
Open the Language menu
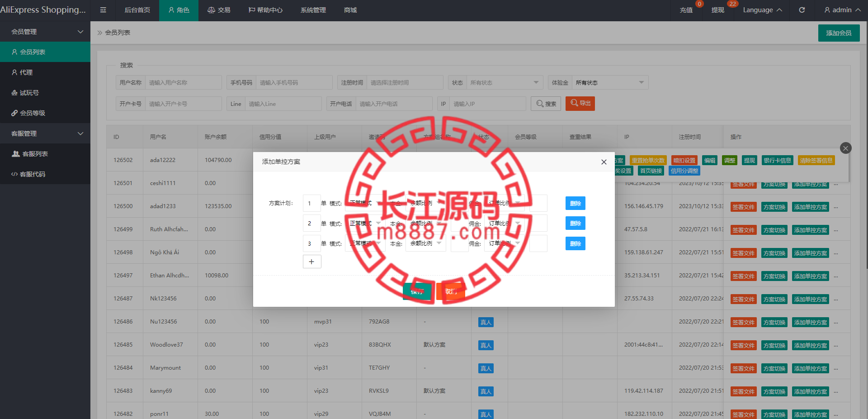tap(762, 10)
